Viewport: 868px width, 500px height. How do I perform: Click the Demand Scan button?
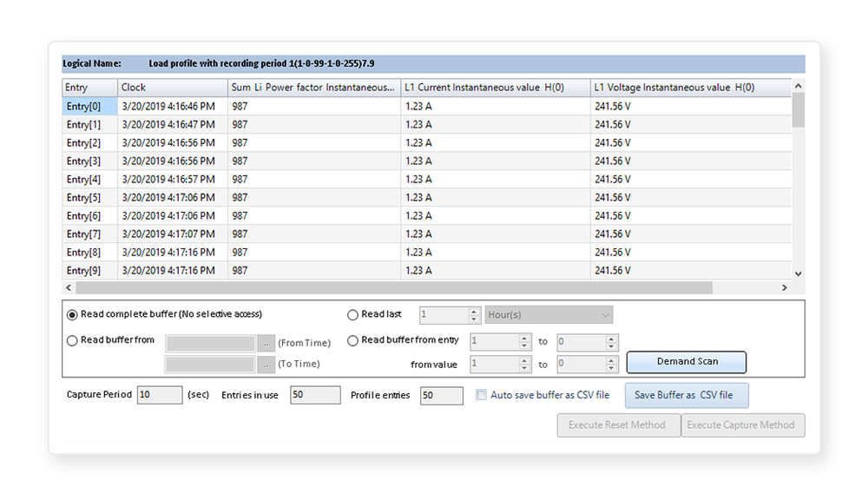click(x=687, y=361)
